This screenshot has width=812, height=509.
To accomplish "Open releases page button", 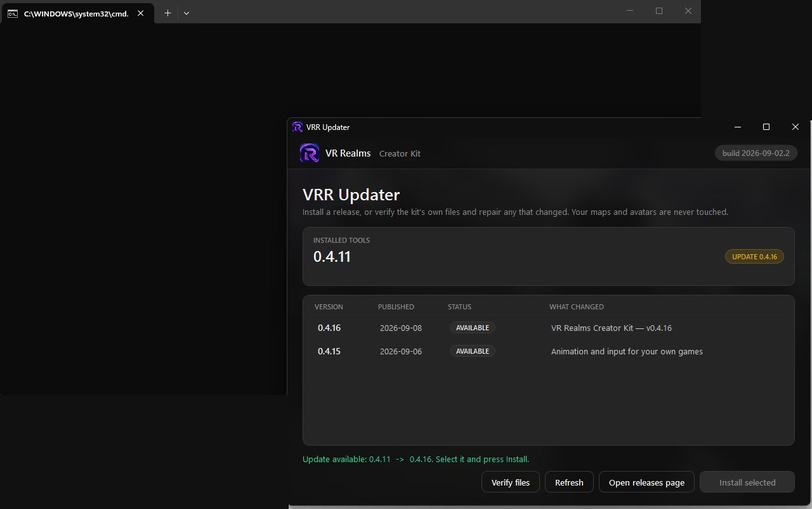I will click(646, 482).
